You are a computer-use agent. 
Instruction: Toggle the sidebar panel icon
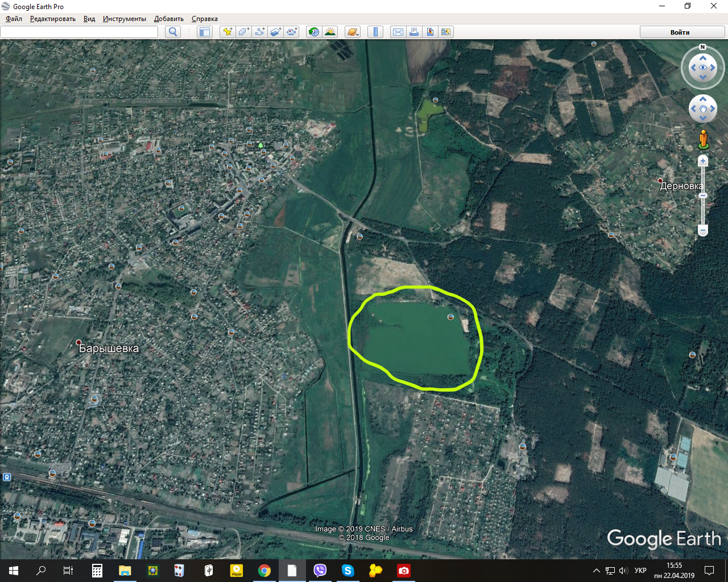pyautogui.click(x=204, y=32)
